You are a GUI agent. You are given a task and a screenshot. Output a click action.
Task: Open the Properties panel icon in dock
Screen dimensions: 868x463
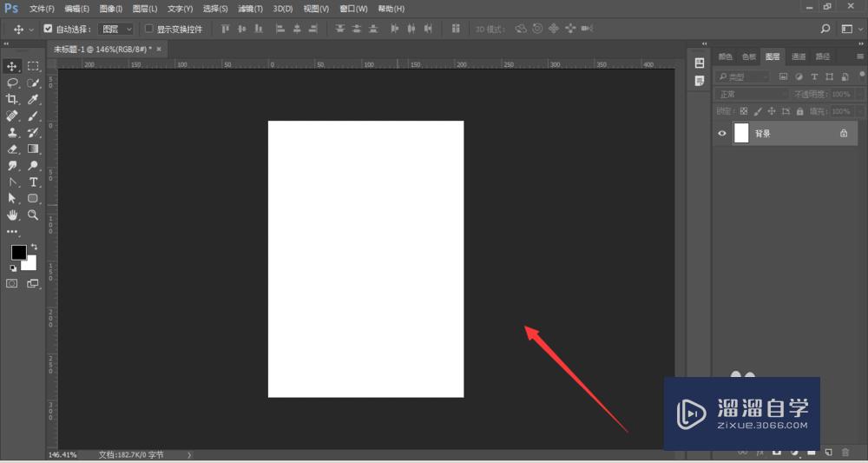click(x=699, y=82)
